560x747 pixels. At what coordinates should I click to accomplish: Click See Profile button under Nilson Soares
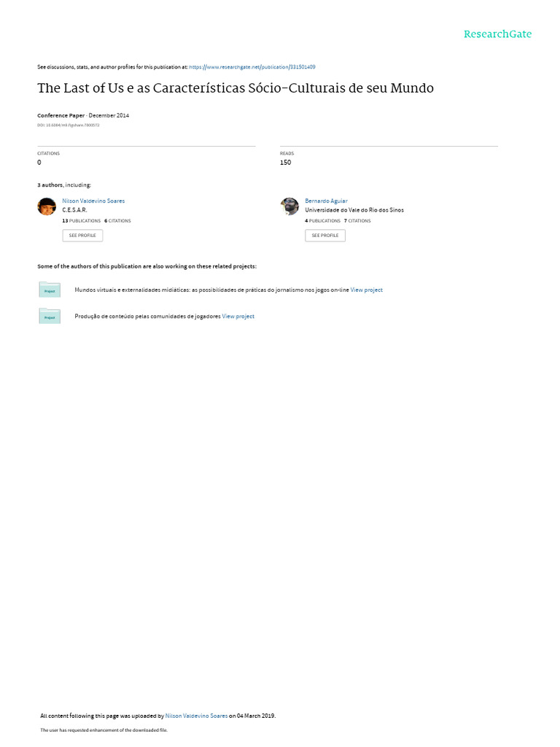(82, 236)
